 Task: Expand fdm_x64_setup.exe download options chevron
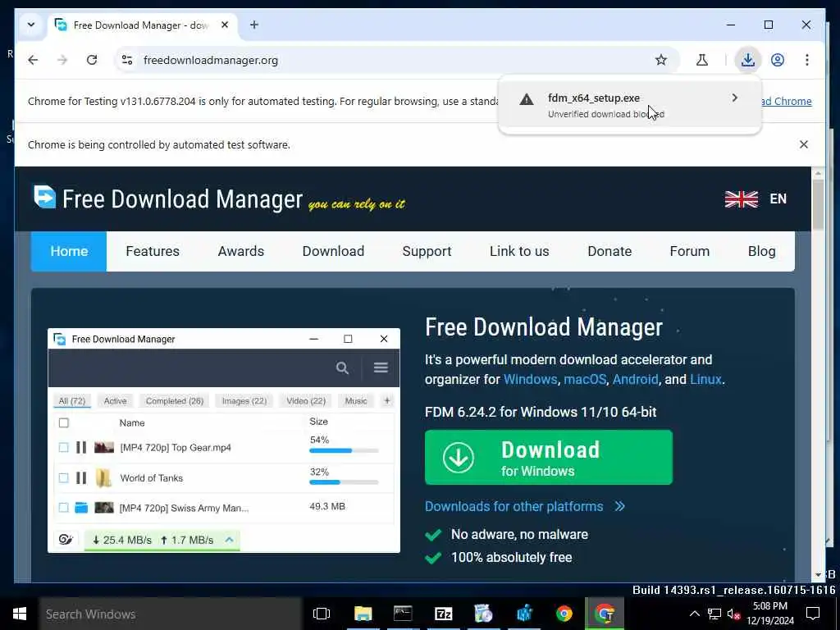click(x=734, y=98)
